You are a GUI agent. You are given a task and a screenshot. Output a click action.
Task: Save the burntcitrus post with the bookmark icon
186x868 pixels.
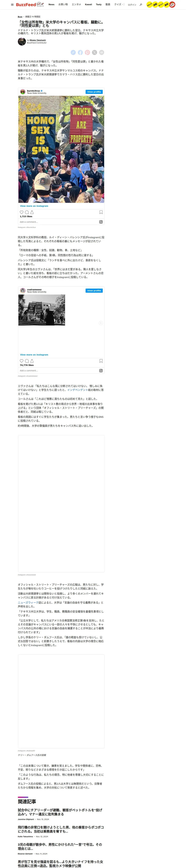point(101,212)
